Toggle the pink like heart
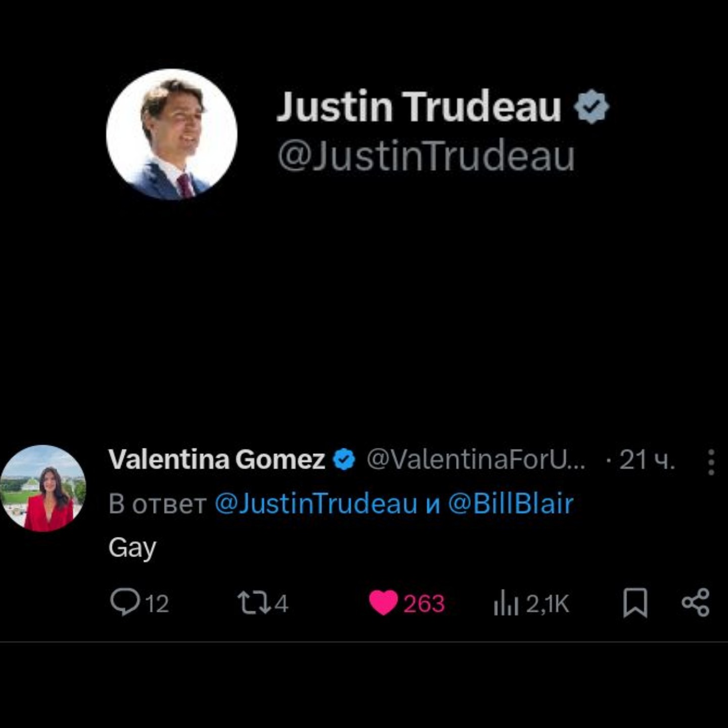 coord(383,603)
